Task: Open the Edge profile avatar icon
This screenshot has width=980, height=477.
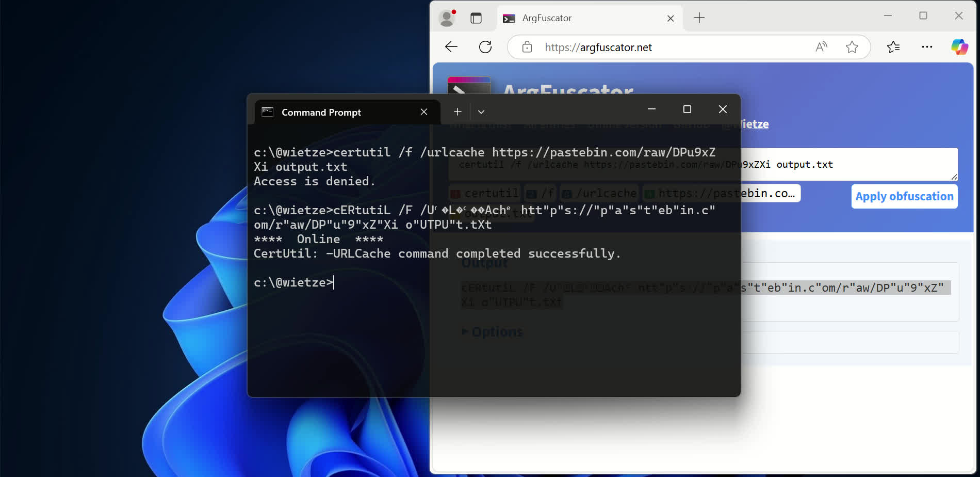Action: pyautogui.click(x=447, y=18)
